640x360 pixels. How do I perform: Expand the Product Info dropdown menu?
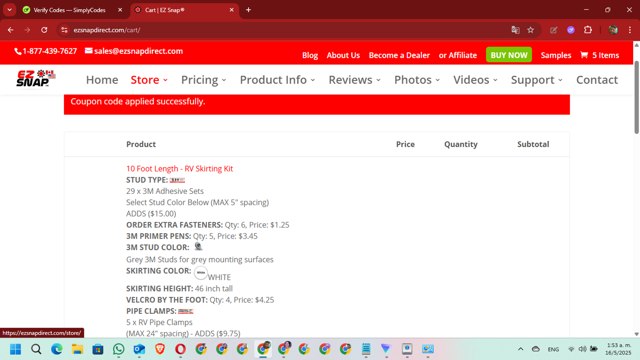tap(277, 80)
